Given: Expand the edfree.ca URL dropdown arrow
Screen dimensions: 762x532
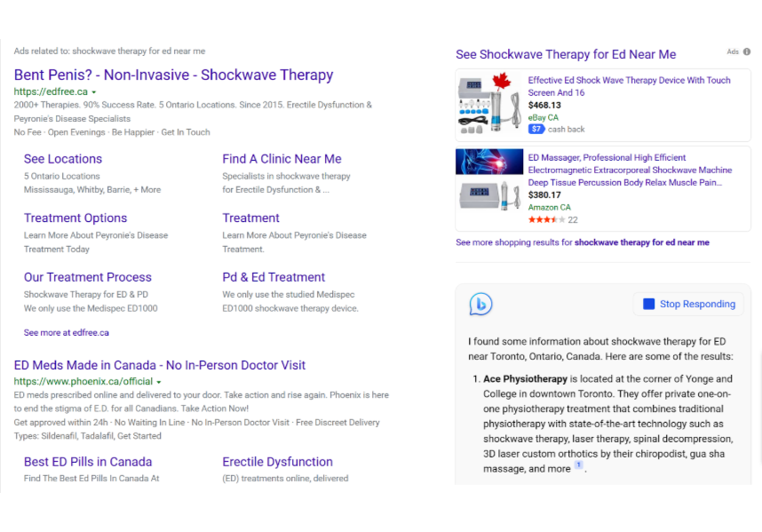Looking at the screenshot, I should point(94,91).
